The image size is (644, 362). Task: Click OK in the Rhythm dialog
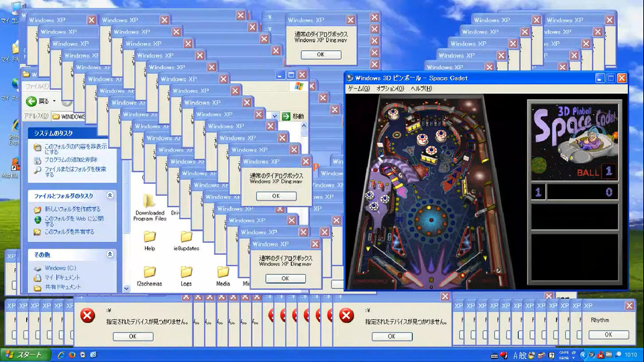pos(608,335)
